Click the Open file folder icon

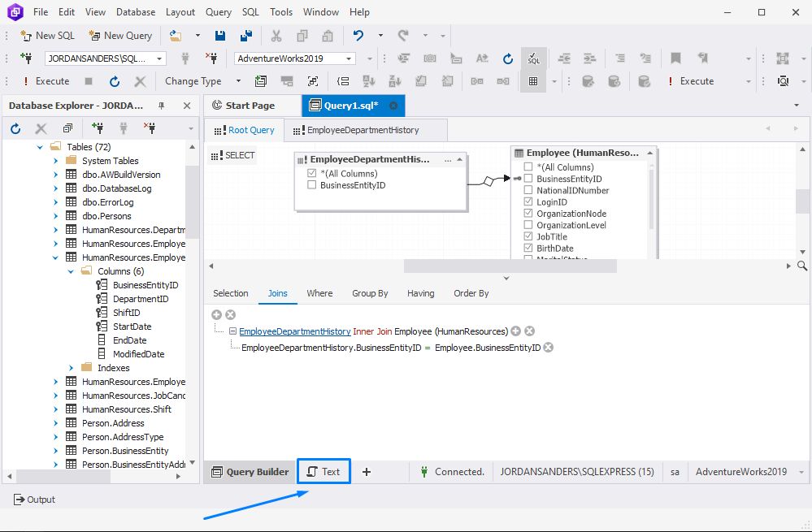coord(176,36)
